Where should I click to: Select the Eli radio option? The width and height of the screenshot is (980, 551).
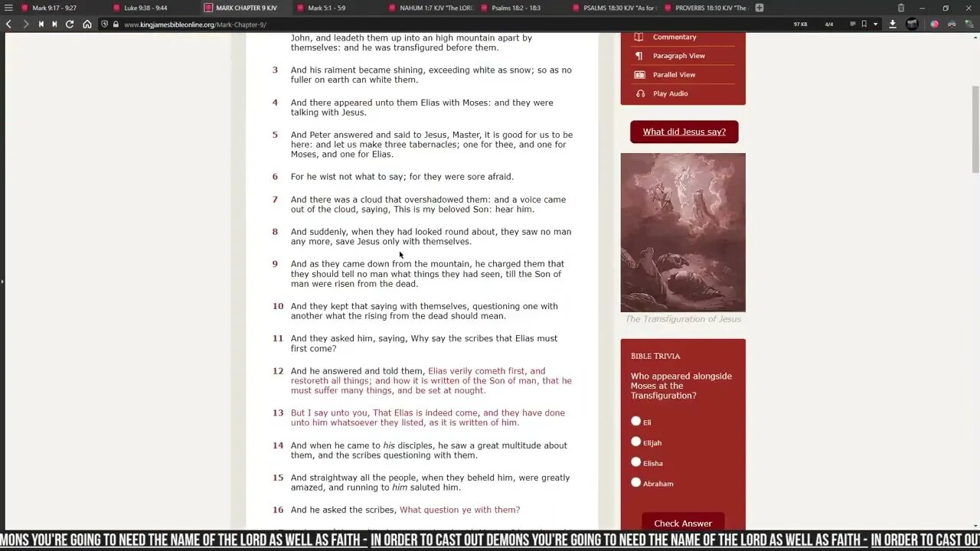[635, 421]
